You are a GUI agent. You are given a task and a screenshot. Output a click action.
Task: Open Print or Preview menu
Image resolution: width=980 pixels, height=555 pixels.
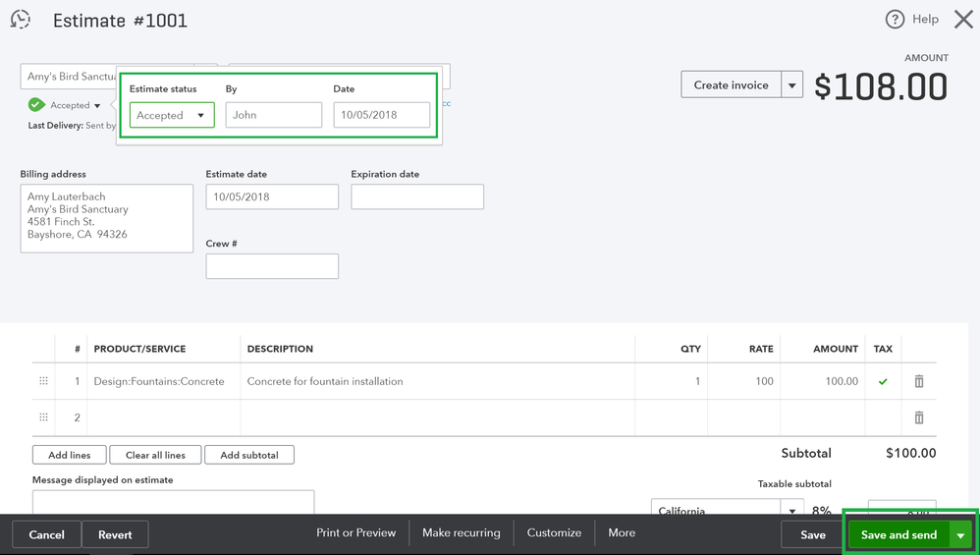click(355, 532)
